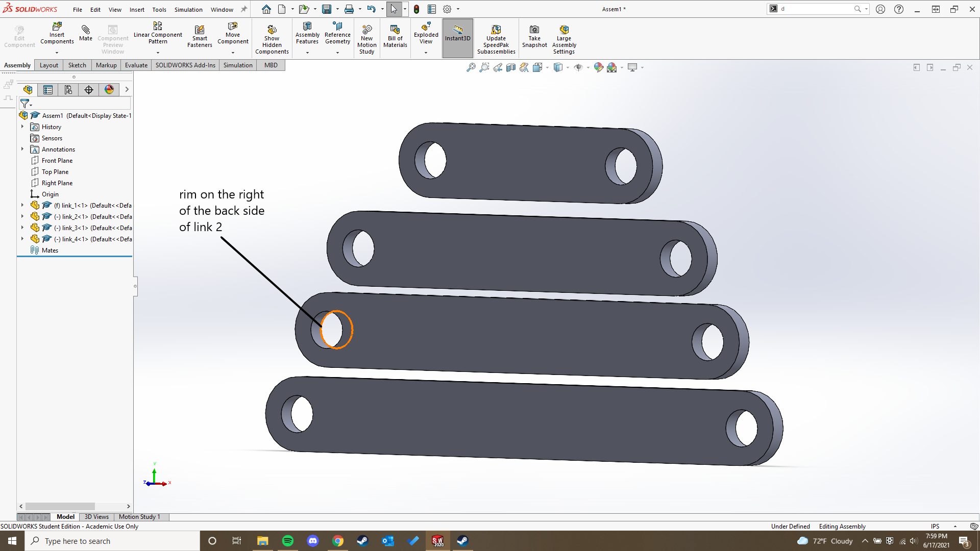
Task: Open the Assembly Features tool
Action: pos(307,35)
